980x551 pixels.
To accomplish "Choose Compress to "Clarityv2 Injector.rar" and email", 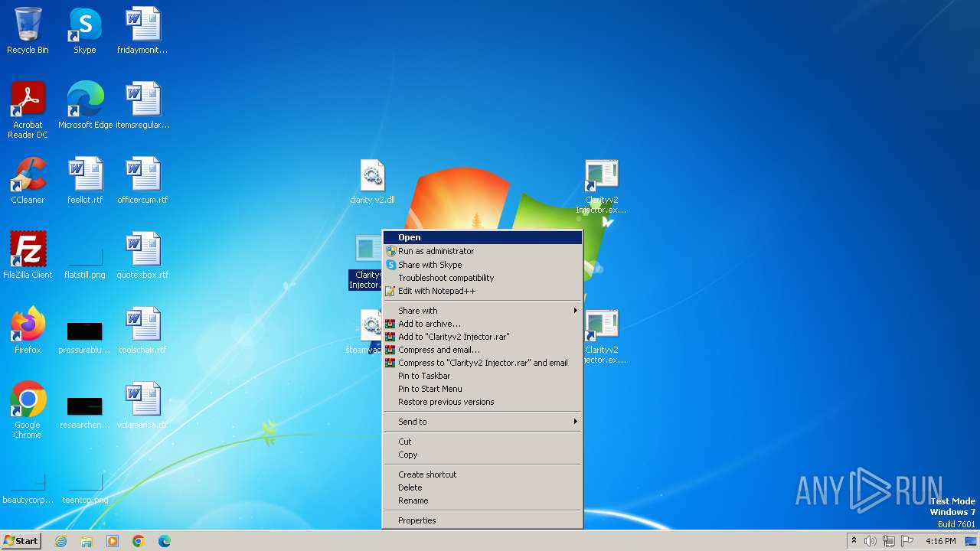I will pos(482,363).
